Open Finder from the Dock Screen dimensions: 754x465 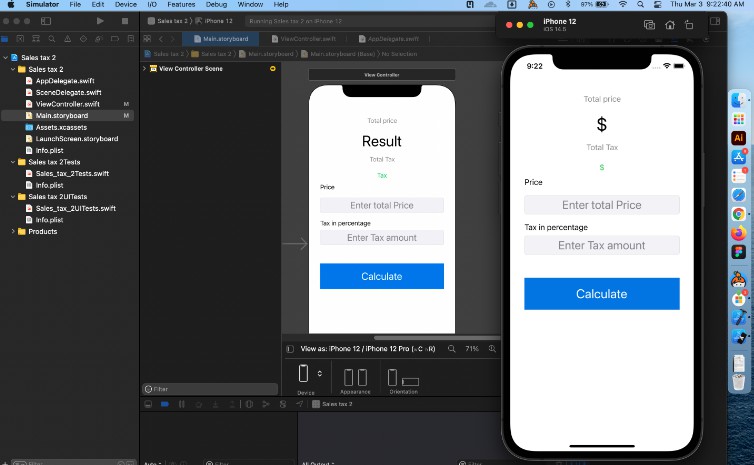click(x=739, y=101)
